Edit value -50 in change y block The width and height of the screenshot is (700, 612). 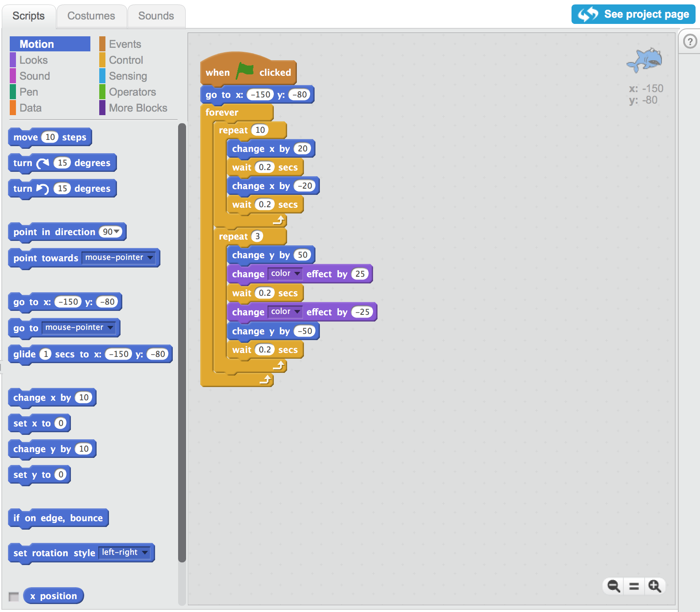(x=305, y=331)
